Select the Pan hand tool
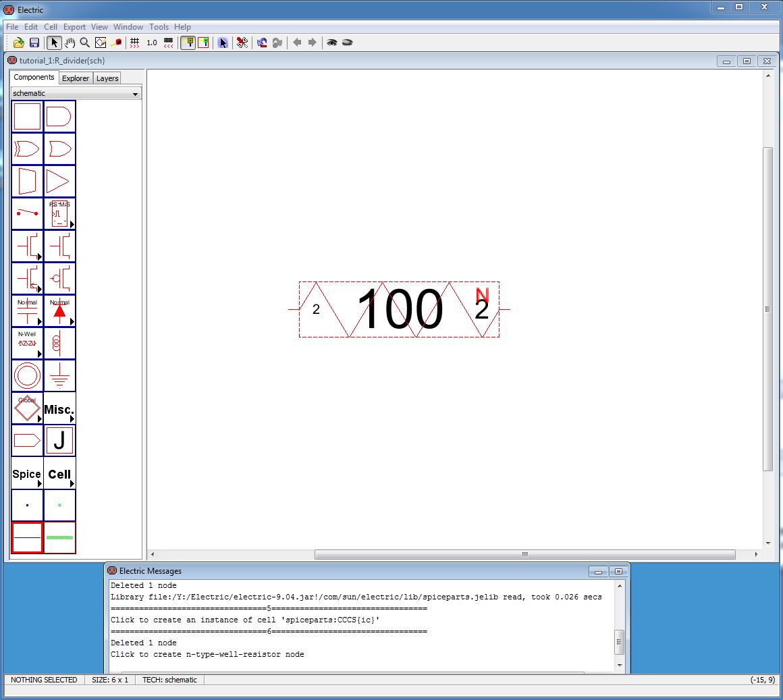This screenshot has width=783, height=700. 70,43
